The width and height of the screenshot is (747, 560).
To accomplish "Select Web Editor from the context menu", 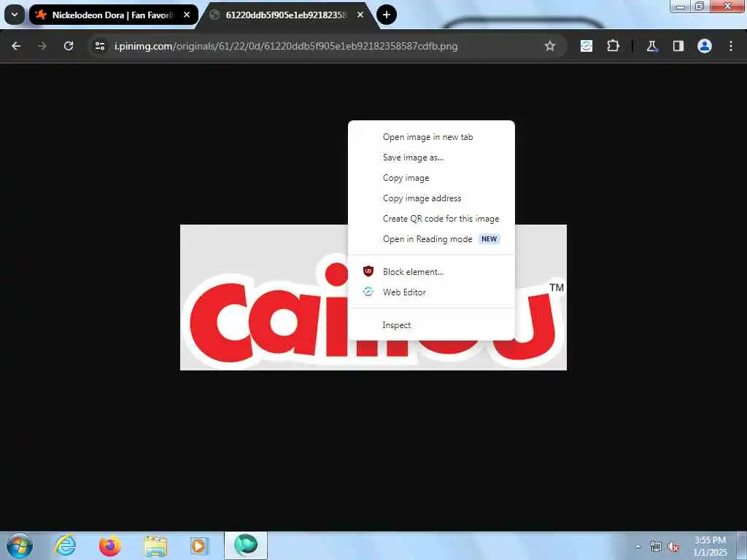I will (431, 292).
